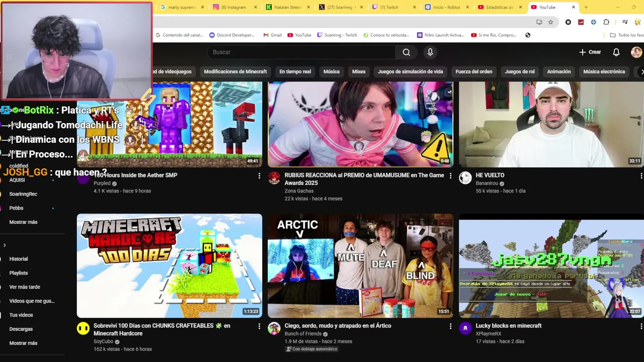The width and height of the screenshot is (644, 362).
Task: Bookmark this page with star icon
Action: [550, 22]
